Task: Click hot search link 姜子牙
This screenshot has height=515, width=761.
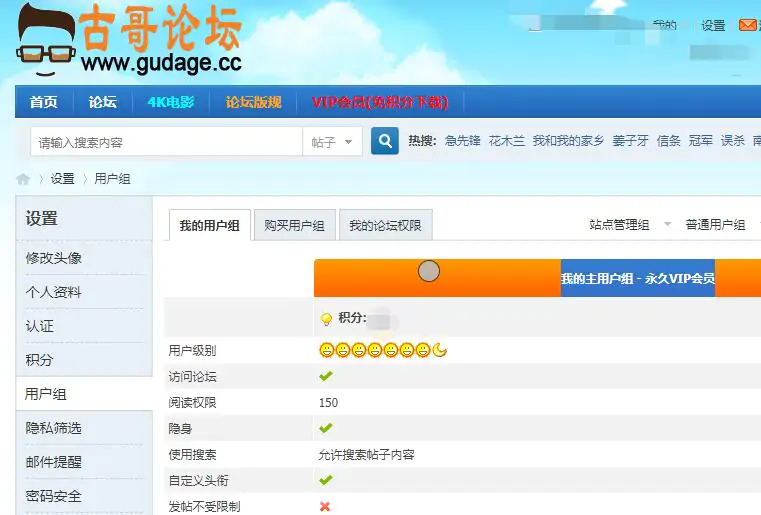Action: (x=630, y=141)
